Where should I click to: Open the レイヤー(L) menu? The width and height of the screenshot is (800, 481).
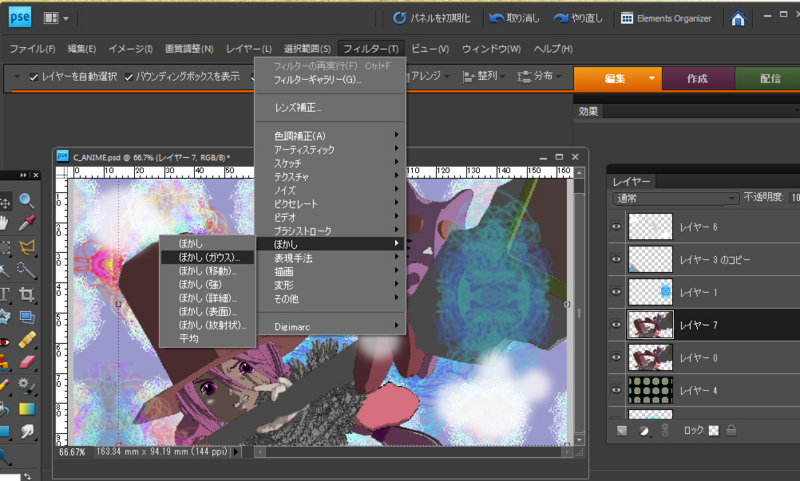pyautogui.click(x=248, y=49)
